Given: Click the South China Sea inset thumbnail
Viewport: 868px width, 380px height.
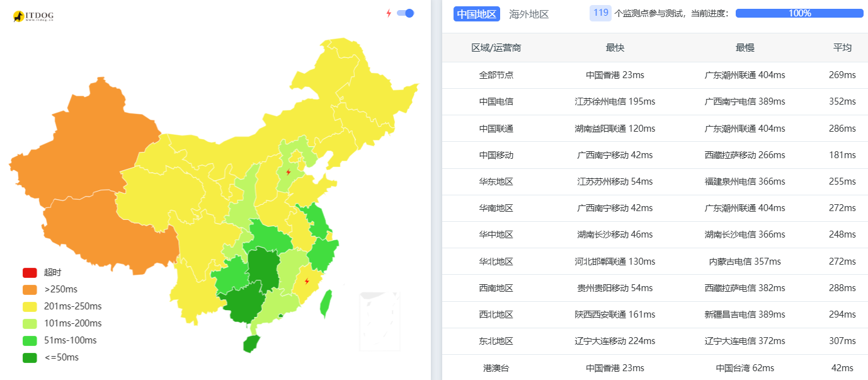Looking at the screenshot, I should click(x=380, y=321).
